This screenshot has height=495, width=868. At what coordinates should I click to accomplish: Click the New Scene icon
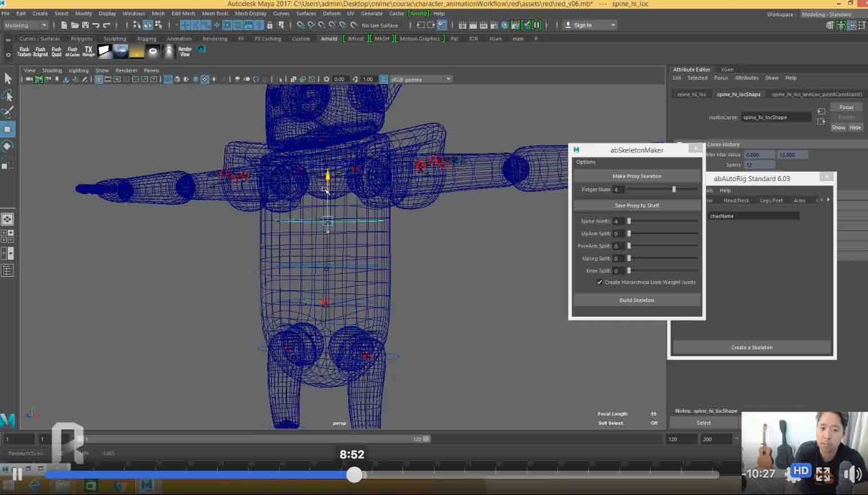click(x=64, y=25)
